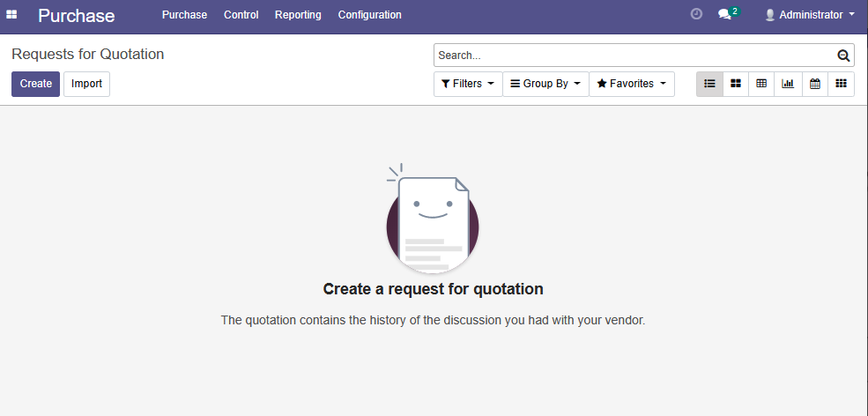This screenshot has height=416, width=868.
Task: Switch to kanban view
Action: click(736, 84)
